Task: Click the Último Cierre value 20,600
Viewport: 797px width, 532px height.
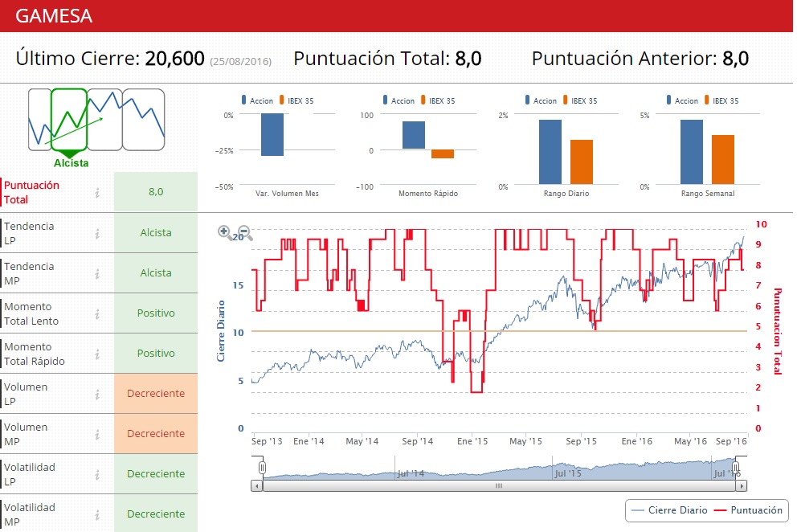Action: [175, 59]
